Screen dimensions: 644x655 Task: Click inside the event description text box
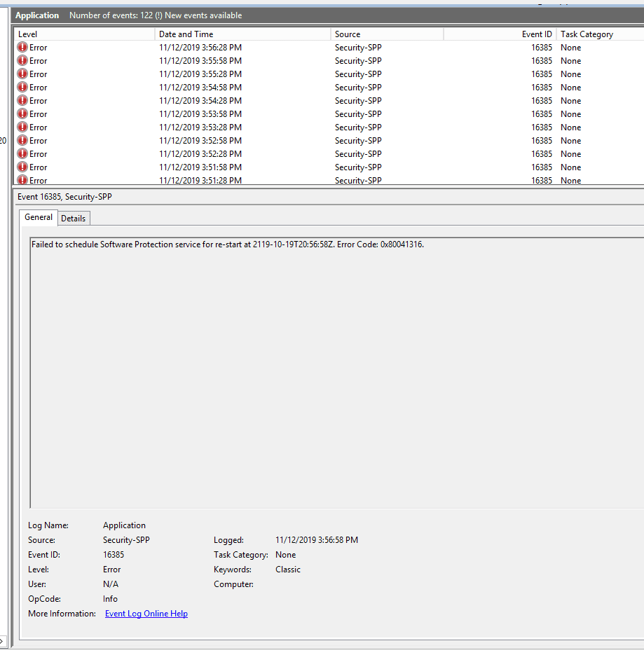click(x=336, y=371)
